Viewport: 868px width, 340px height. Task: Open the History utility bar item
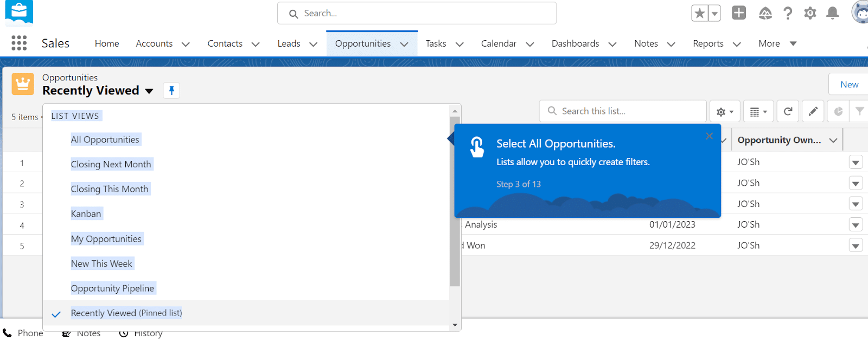pyautogui.click(x=141, y=333)
